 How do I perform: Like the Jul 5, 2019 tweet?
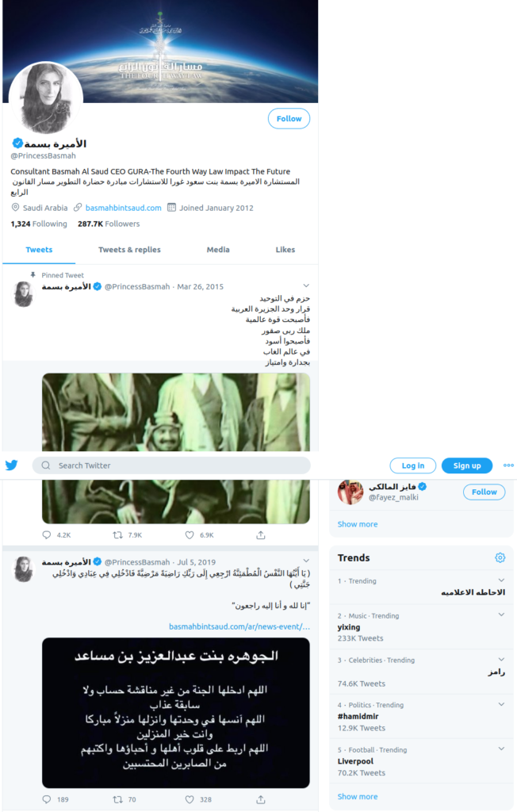pyautogui.click(x=190, y=799)
